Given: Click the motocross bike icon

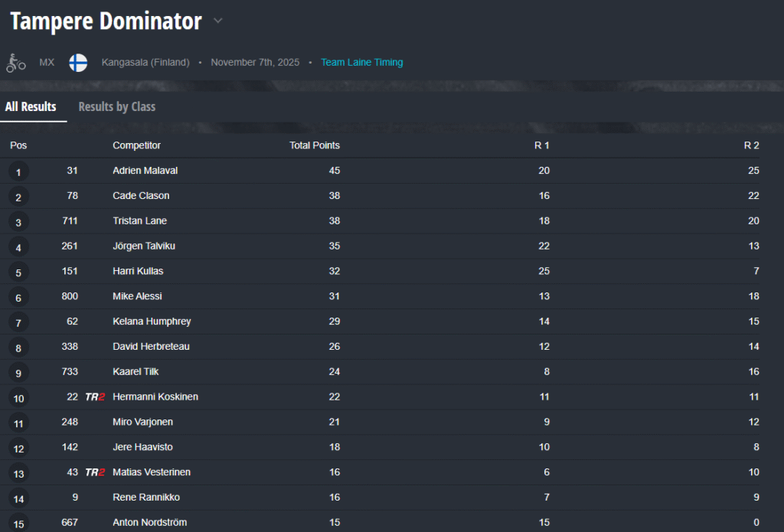Looking at the screenshot, I should pyautogui.click(x=15, y=63).
